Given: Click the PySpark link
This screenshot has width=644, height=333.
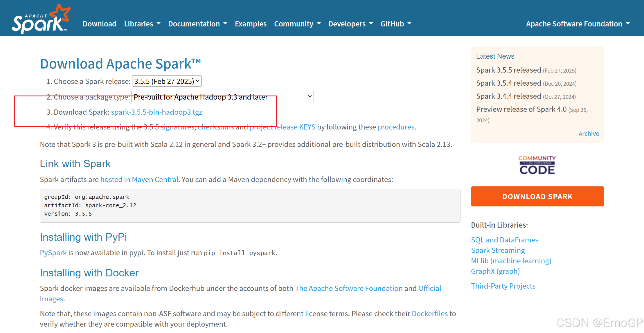Looking at the screenshot, I should tap(53, 253).
